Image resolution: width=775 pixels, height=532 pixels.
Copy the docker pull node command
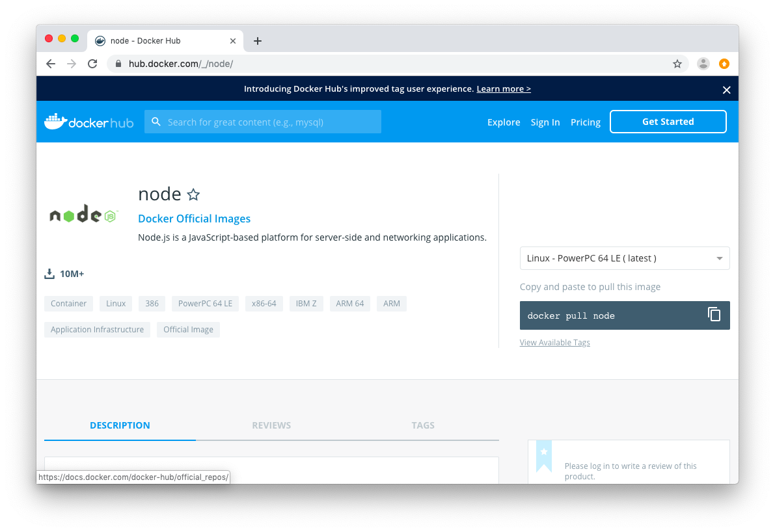[x=714, y=314]
